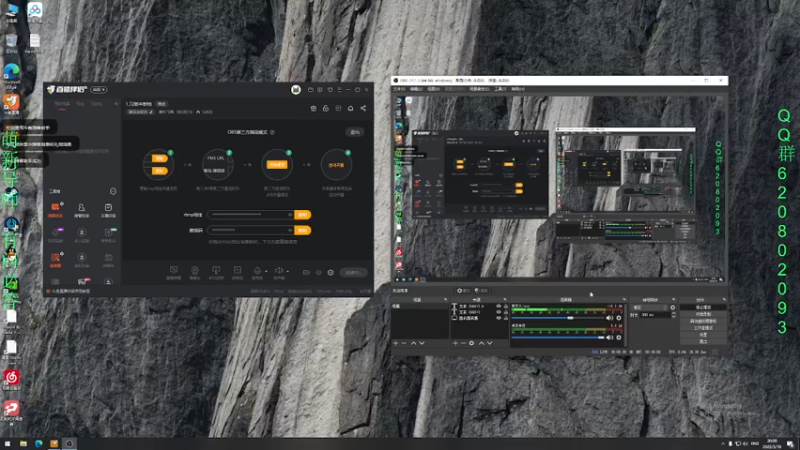Click the toolbox settings icon beside the toolbox header
The height and width of the screenshot is (450, 800).
pos(113,191)
